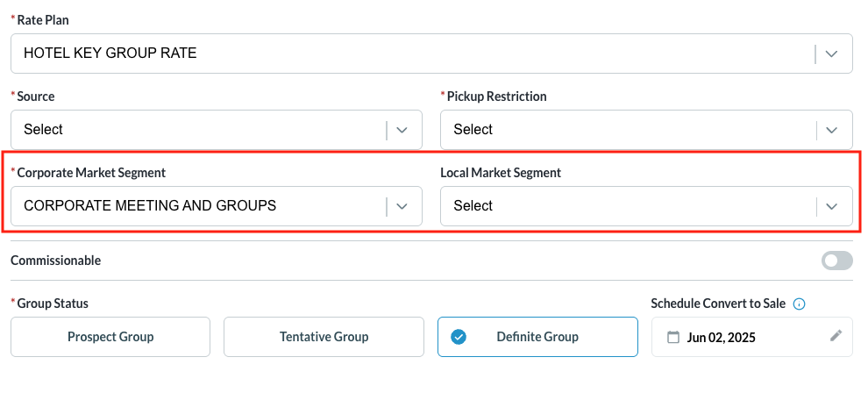This screenshot has height=393, width=868.
Task: Click the calendar icon next to Jun 02, 2025
Action: point(673,337)
